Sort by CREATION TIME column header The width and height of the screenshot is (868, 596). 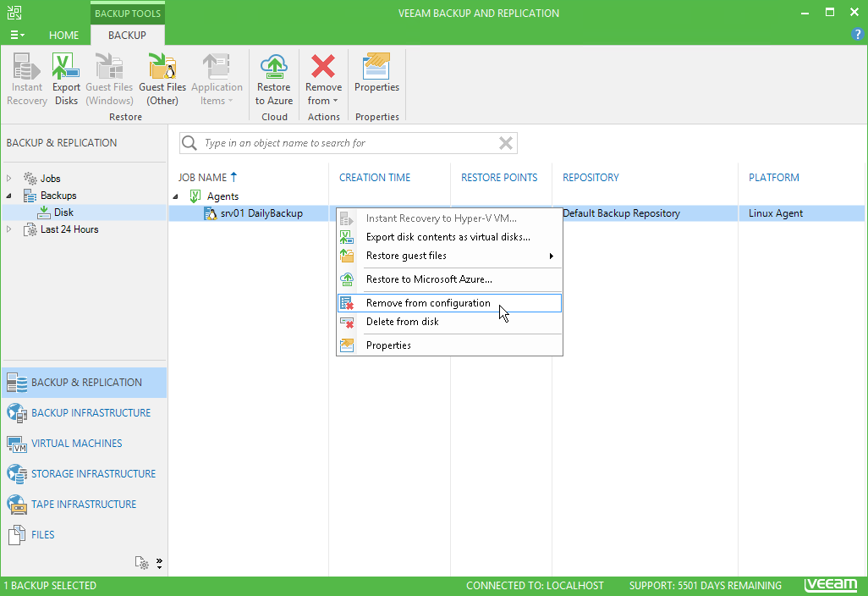click(x=375, y=177)
